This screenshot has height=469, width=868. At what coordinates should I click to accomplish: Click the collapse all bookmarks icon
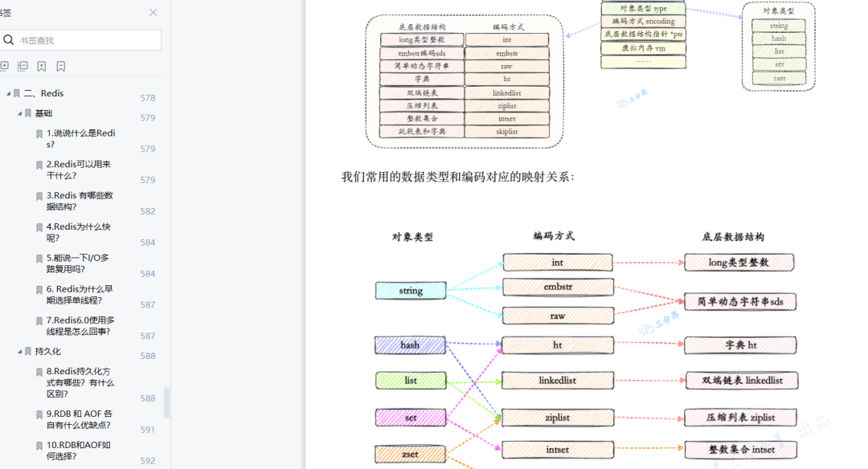coord(23,65)
